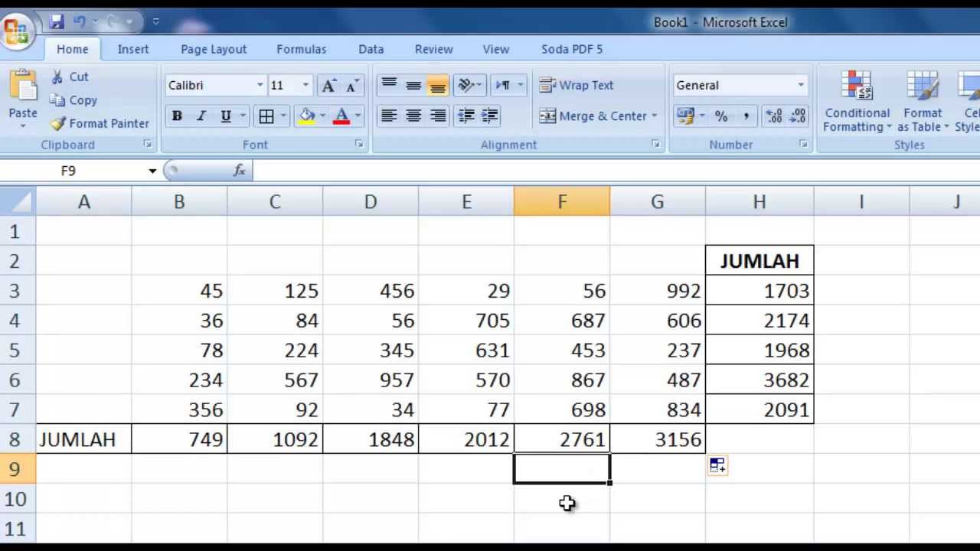
Task: Click the Cut scissors icon
Action: coord(57,77)
